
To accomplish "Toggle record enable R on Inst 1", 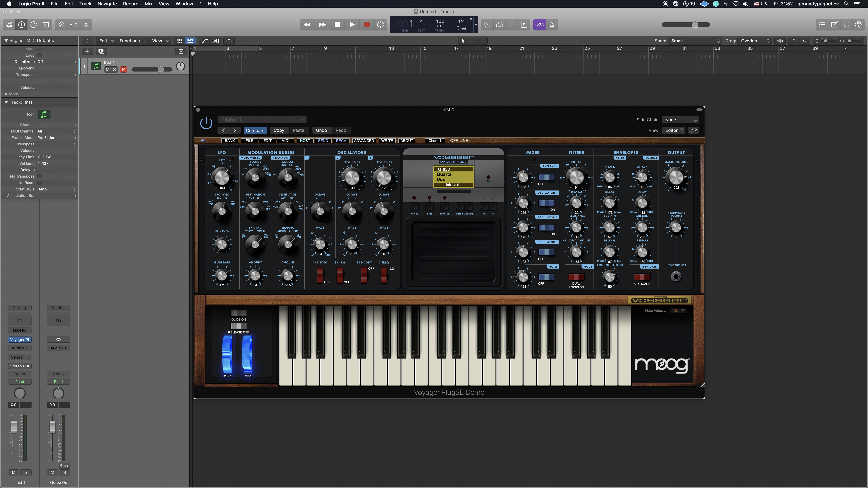I will [x=123, y=69].
